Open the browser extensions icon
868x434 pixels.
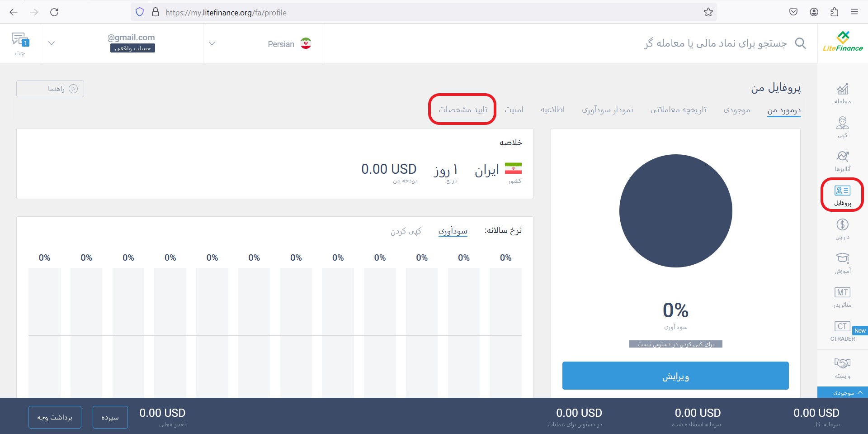[x=835, y=12]
